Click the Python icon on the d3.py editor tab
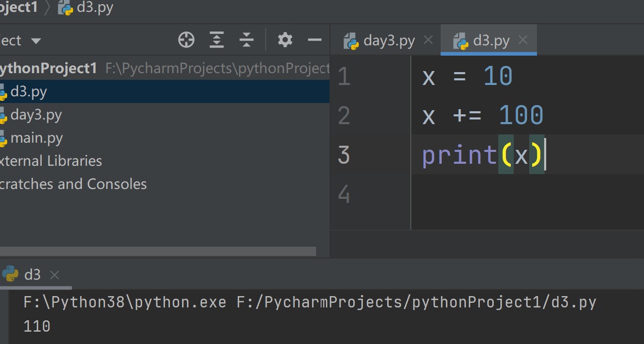The image size is (644, 344). 461,41
